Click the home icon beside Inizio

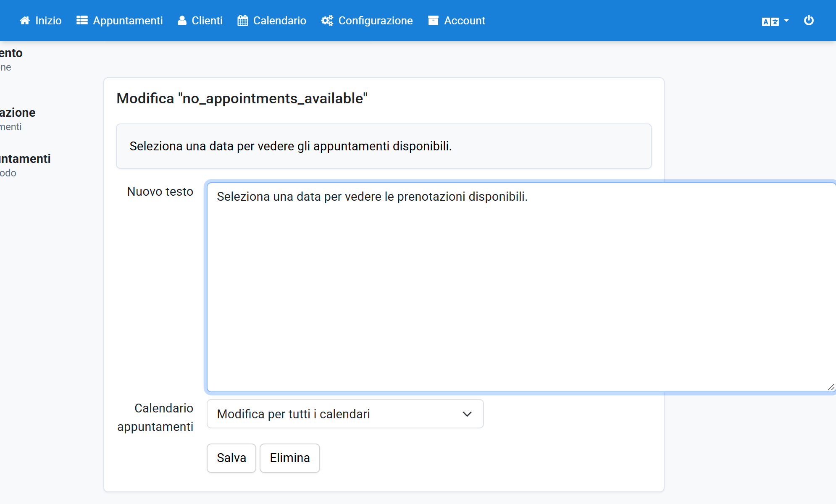point(25,21)
